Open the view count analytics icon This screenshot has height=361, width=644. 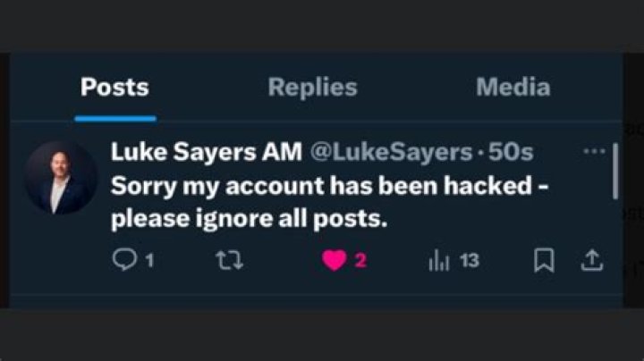click(438, 261)
